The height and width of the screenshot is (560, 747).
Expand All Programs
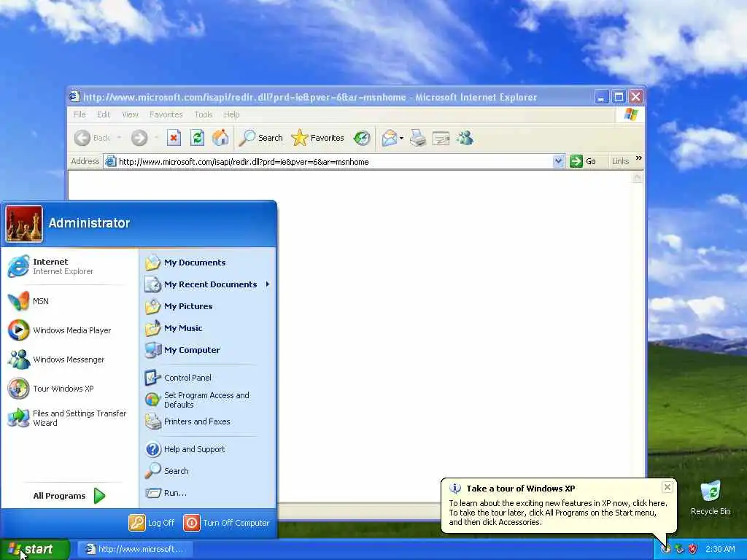(x=69, y=496)
